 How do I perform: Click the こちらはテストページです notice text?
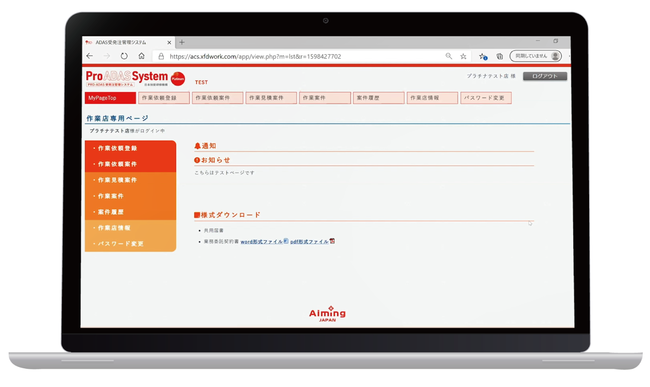click(224, 173)
